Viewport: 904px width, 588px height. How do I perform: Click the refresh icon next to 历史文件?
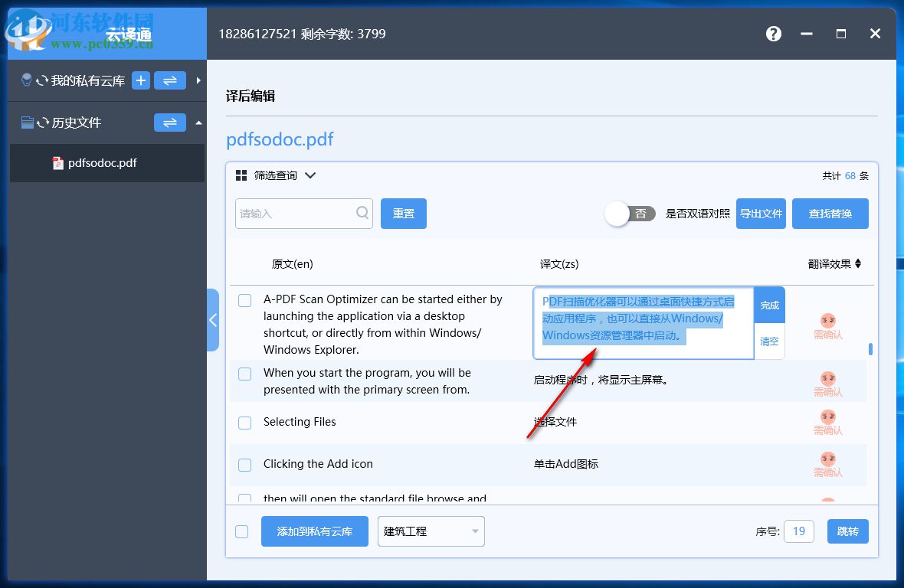click(43, 122)
